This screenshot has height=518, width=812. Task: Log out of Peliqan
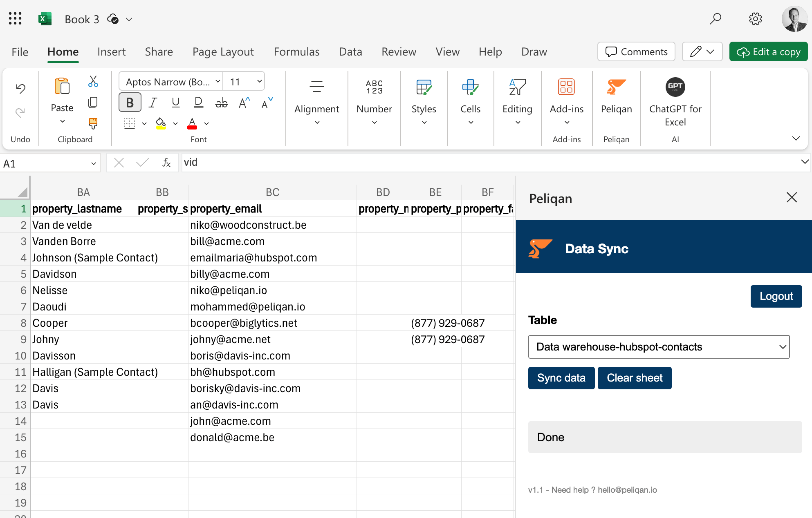[x=776, y=296]
